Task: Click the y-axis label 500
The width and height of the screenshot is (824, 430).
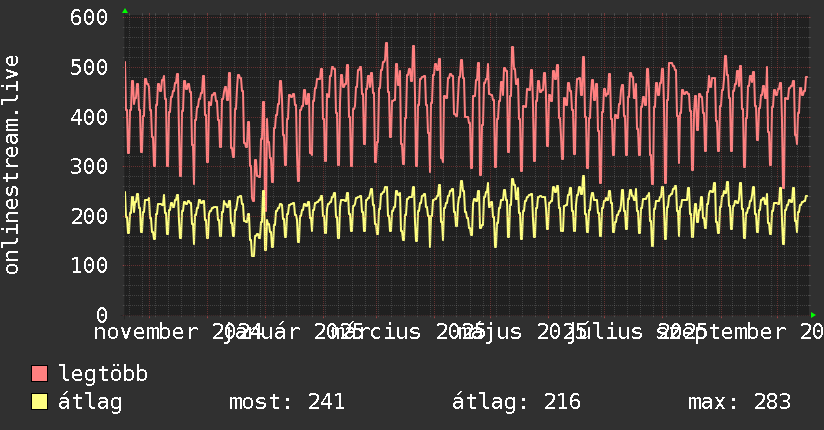Action: pos(89,67)
